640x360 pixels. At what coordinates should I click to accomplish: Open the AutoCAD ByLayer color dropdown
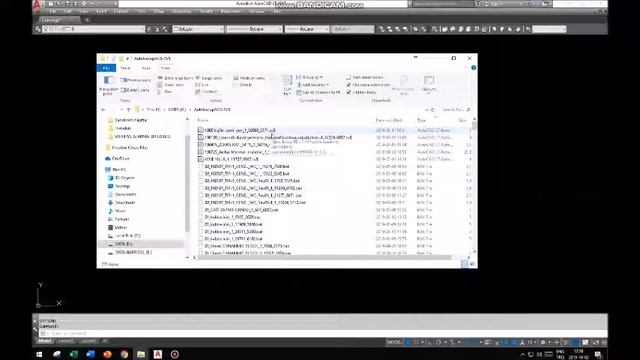[198, 29]
